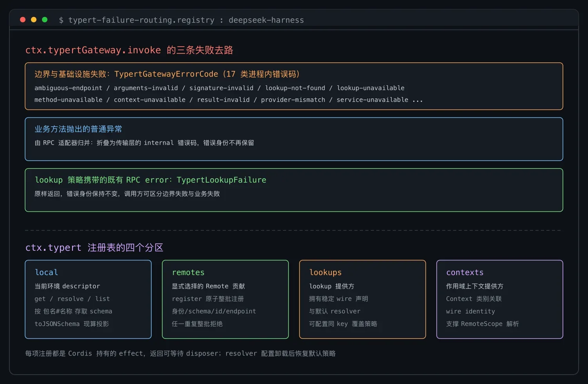Click '显式选择的 Remote 贡献' line
Screen dimensions: 588x384
coord(209,286)
